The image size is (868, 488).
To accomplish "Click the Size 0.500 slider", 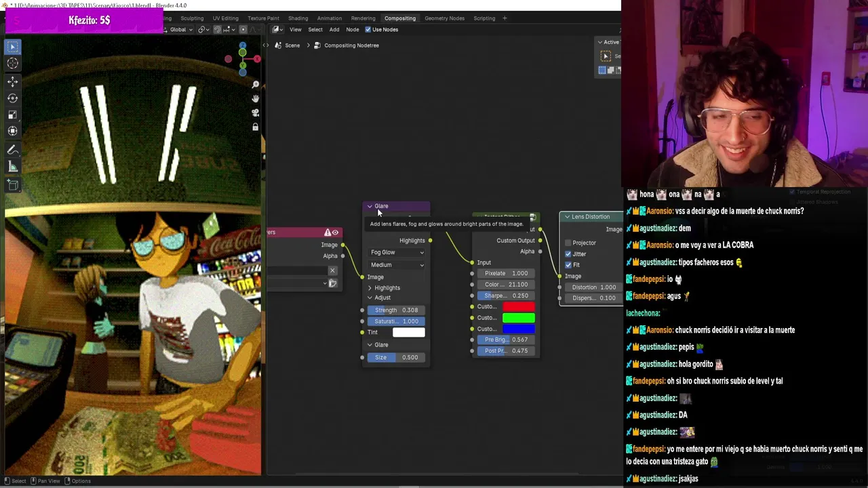I will 397,358.
